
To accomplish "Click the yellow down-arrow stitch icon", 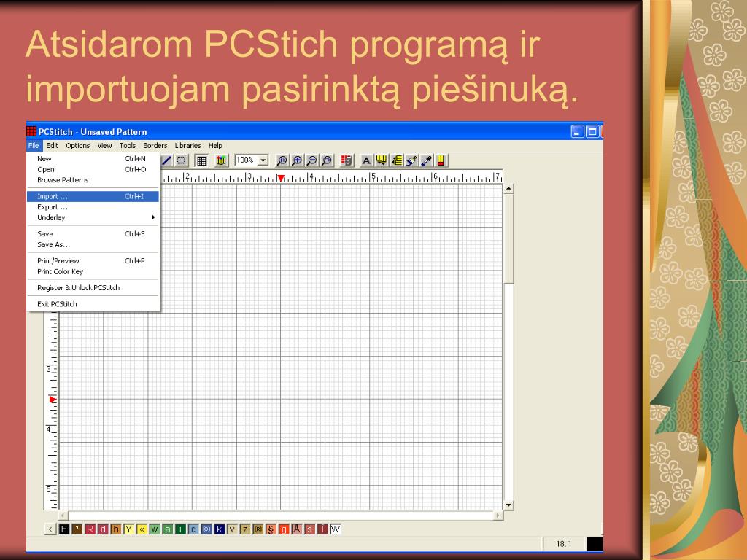I will 381,160.
